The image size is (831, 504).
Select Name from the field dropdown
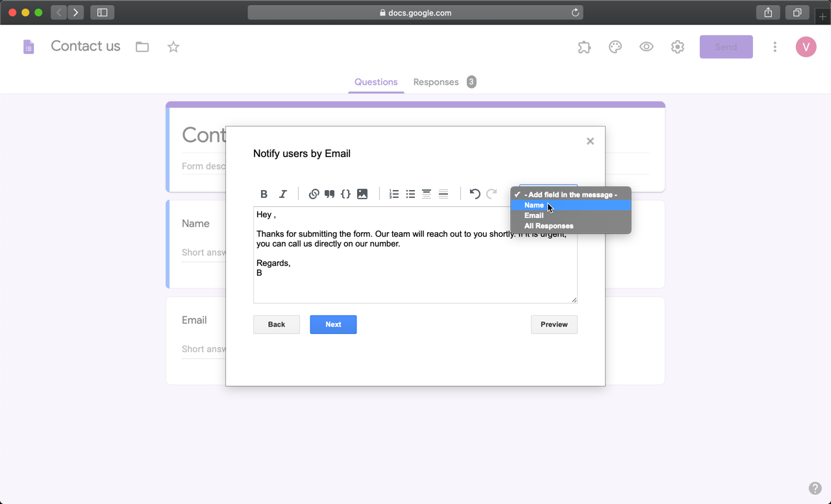click(534, 204)
